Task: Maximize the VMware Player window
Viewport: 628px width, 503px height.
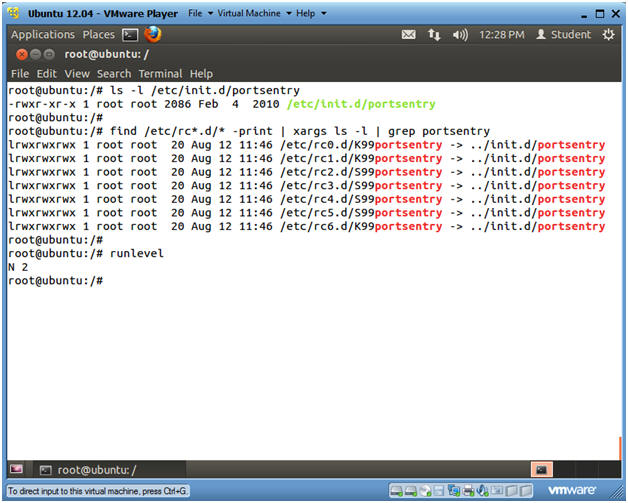Action: 600,14
